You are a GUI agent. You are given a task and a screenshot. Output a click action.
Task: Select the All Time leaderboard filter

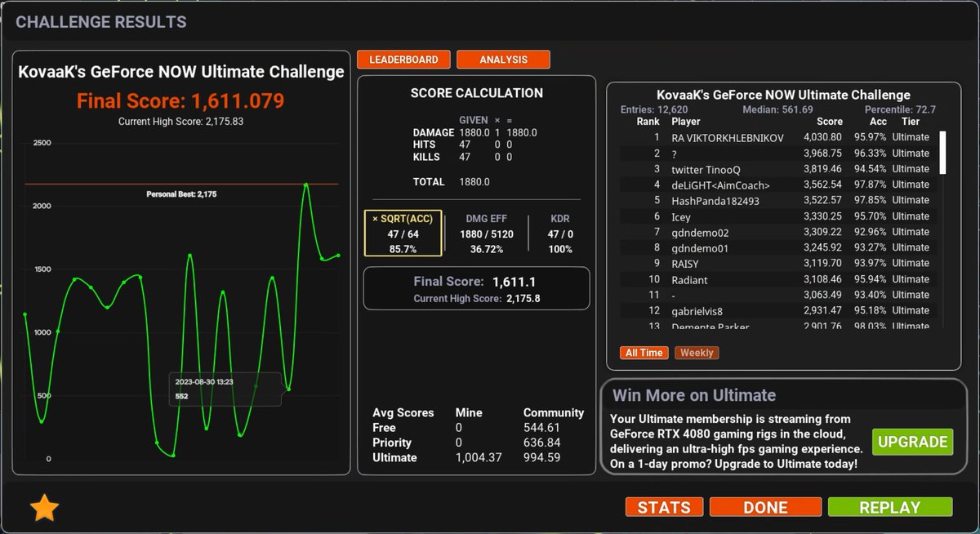(x=644, y=353)
